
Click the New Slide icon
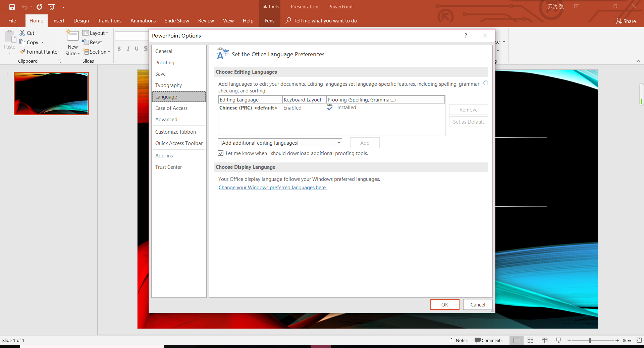(72, 36)
